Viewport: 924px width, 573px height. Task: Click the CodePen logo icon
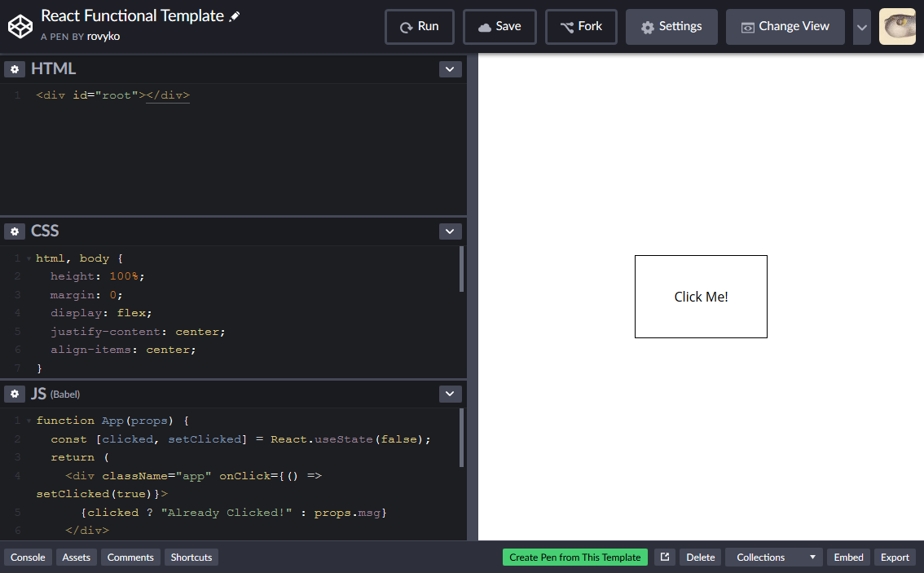20,27
